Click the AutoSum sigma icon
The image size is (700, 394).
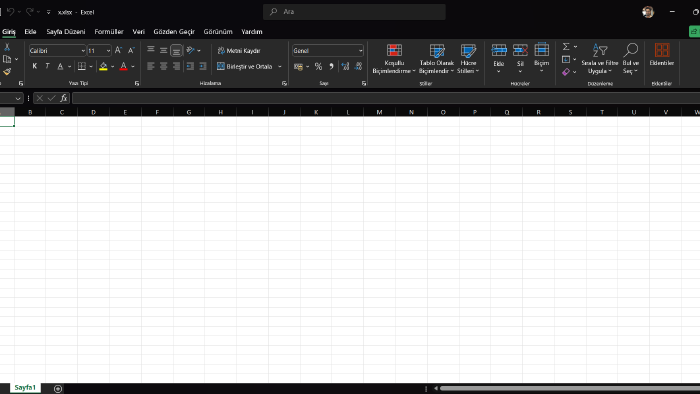[x=566, y=47]
